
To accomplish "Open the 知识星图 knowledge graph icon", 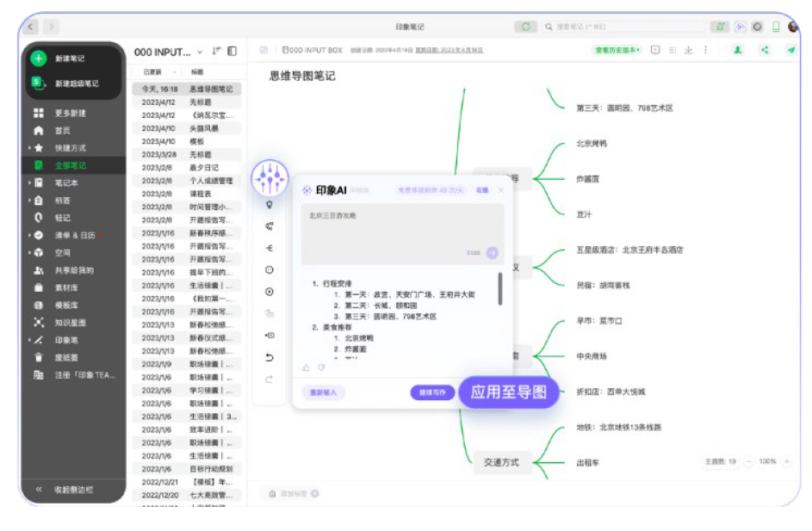I will tap(39, 323).
